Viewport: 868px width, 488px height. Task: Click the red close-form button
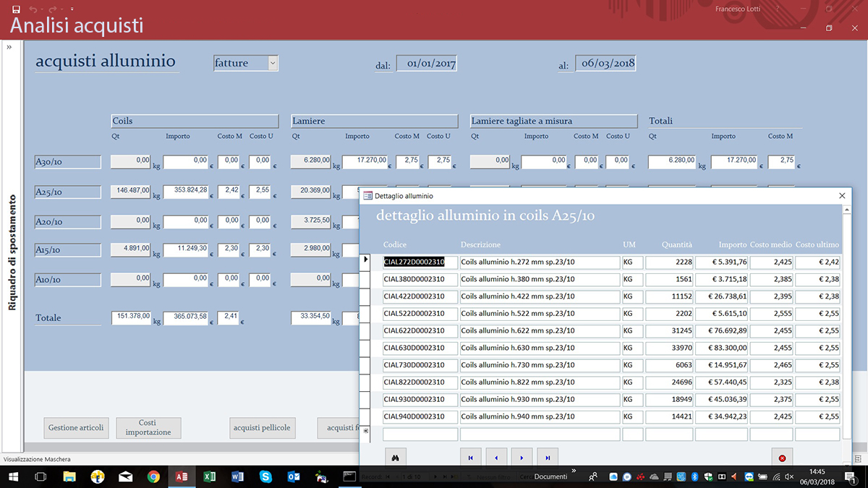coord(782,457)
